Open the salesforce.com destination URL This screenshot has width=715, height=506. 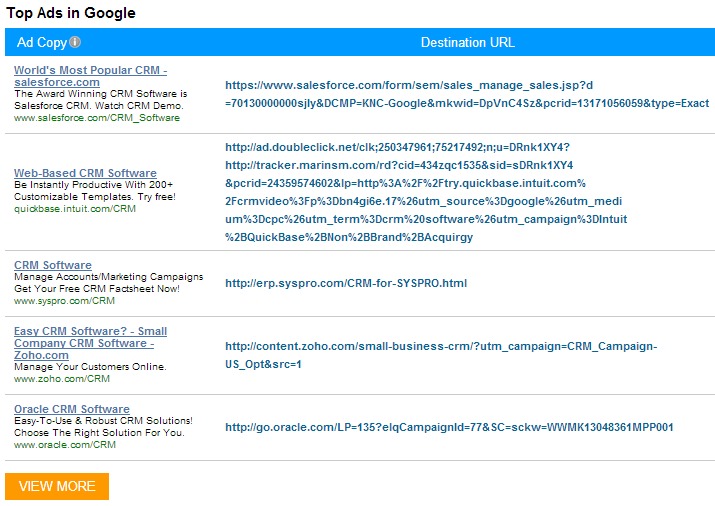466,94
